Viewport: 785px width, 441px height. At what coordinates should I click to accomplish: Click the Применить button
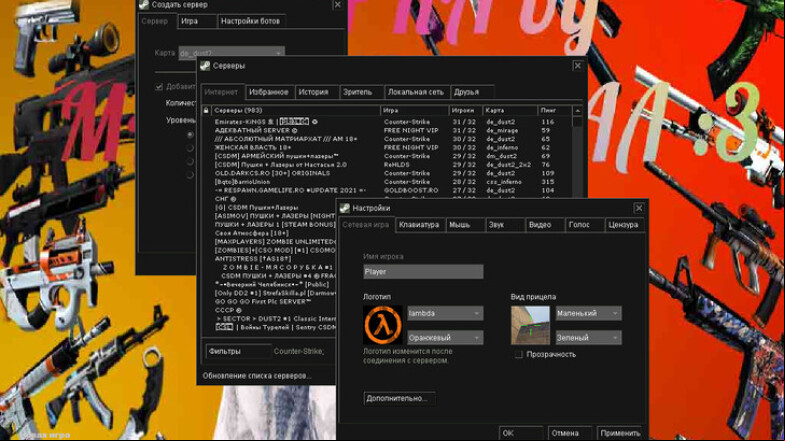[x=620, y=433]
